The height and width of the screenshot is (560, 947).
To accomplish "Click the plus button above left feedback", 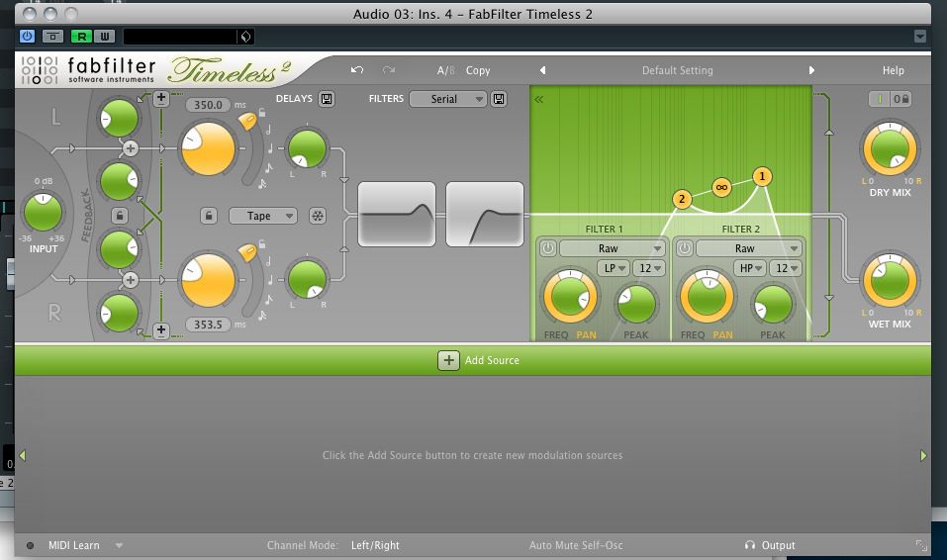I will [160, 98].
